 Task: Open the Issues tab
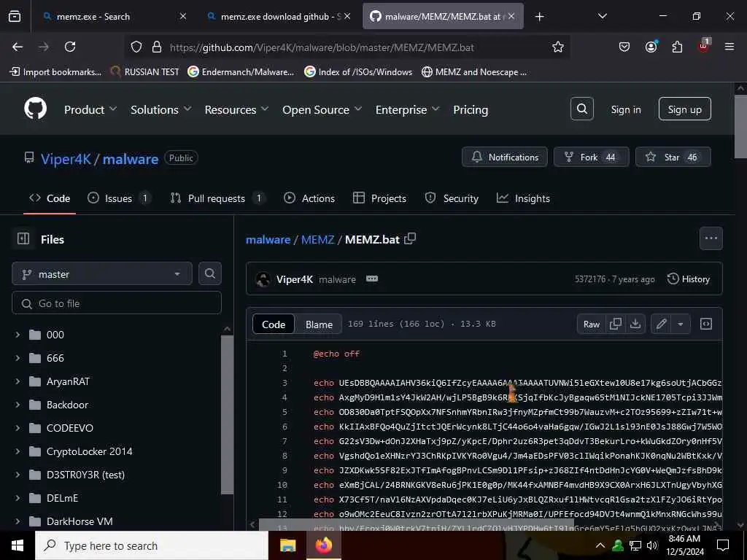tap(120, 198)
